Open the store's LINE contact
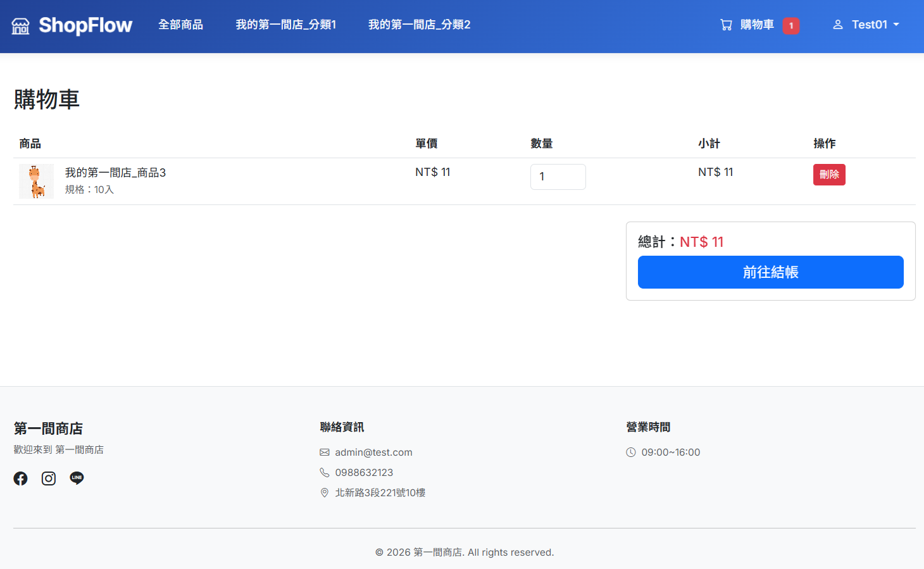Screen dimensions: 924x569 point(76,478)
